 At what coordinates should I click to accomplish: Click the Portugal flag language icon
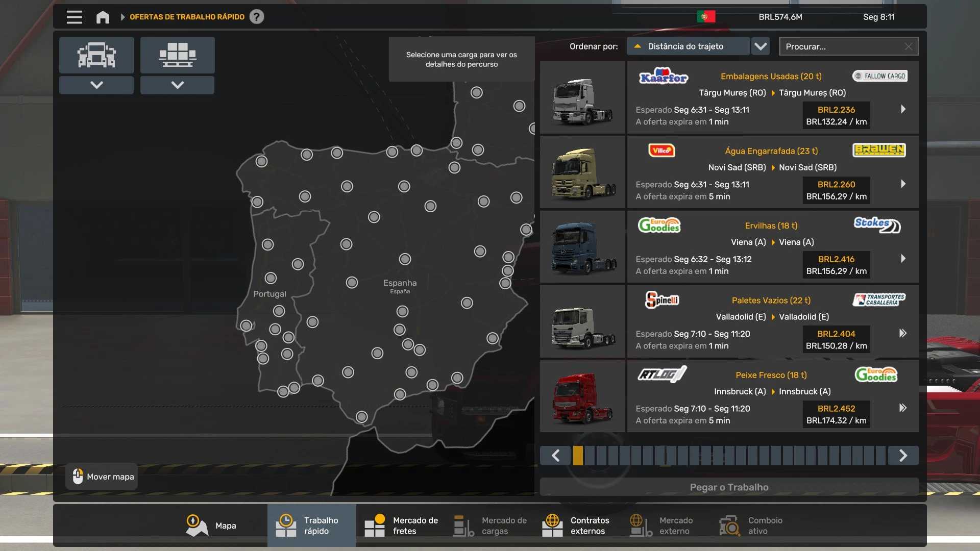pos(706,17)
